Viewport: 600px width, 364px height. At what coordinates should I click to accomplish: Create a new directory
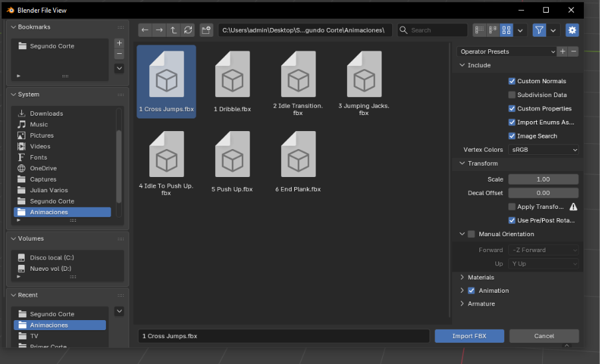pyautogui.click(x=206, y=30)
